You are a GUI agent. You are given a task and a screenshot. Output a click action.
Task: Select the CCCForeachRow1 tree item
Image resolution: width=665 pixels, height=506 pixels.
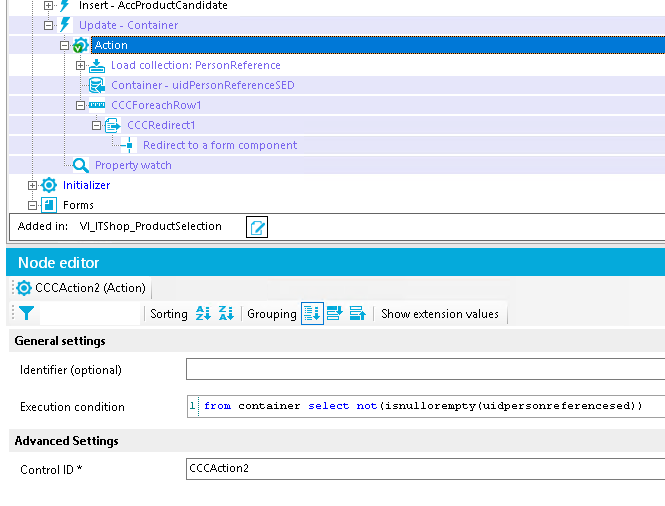156,105
